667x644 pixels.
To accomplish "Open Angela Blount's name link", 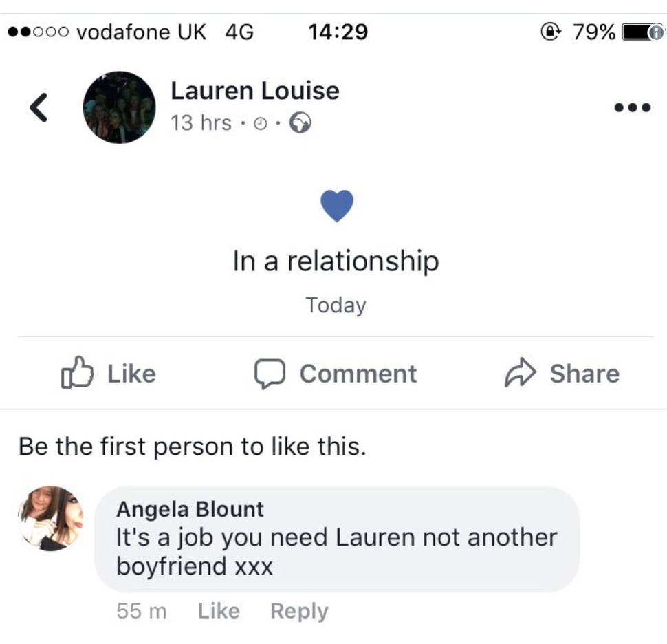I will tap(190, 509).
